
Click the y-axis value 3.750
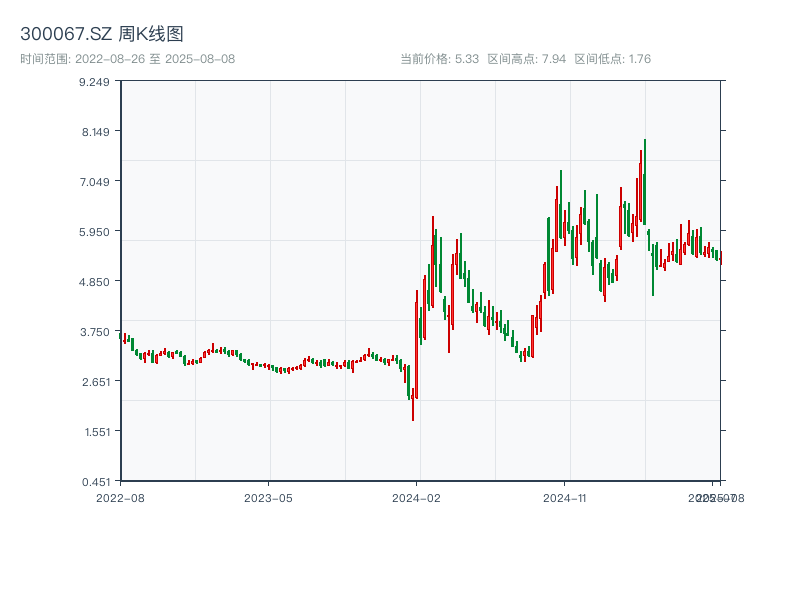click(x=95, y=332)
